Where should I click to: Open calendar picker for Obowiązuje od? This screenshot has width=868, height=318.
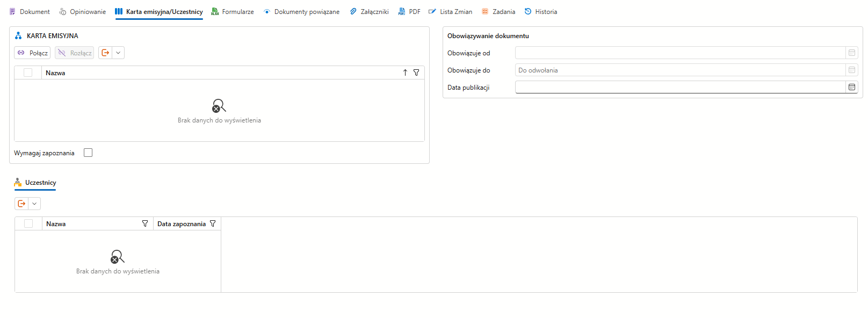(x=852, y=53)
